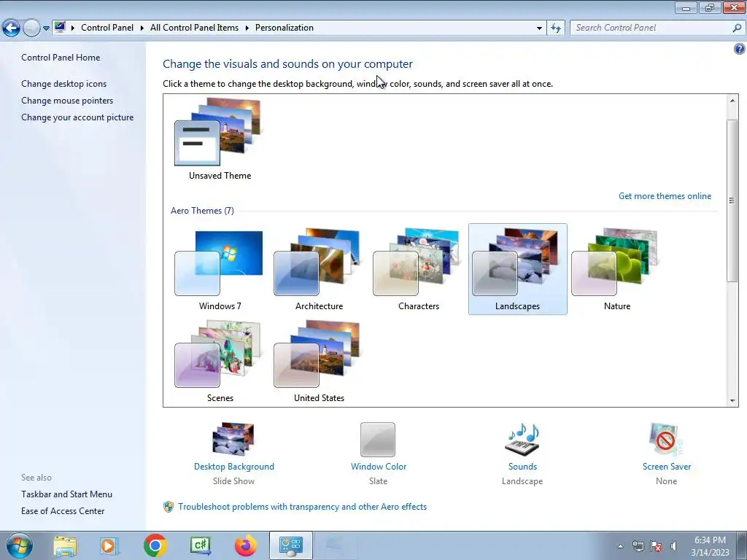Click the Screen Saver link text
The height and width of the screenshot is (560, 747).
(667, 467)
